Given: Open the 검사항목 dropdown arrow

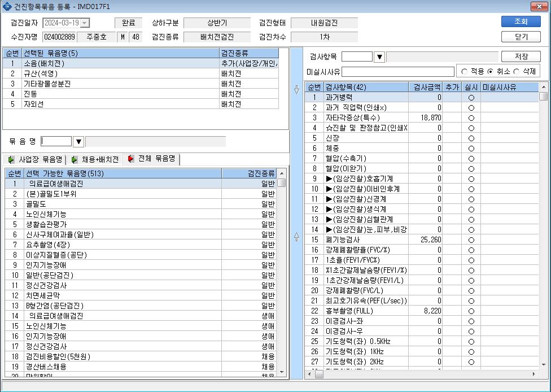Looking at the screenshot, I should (x=379, y=56).
